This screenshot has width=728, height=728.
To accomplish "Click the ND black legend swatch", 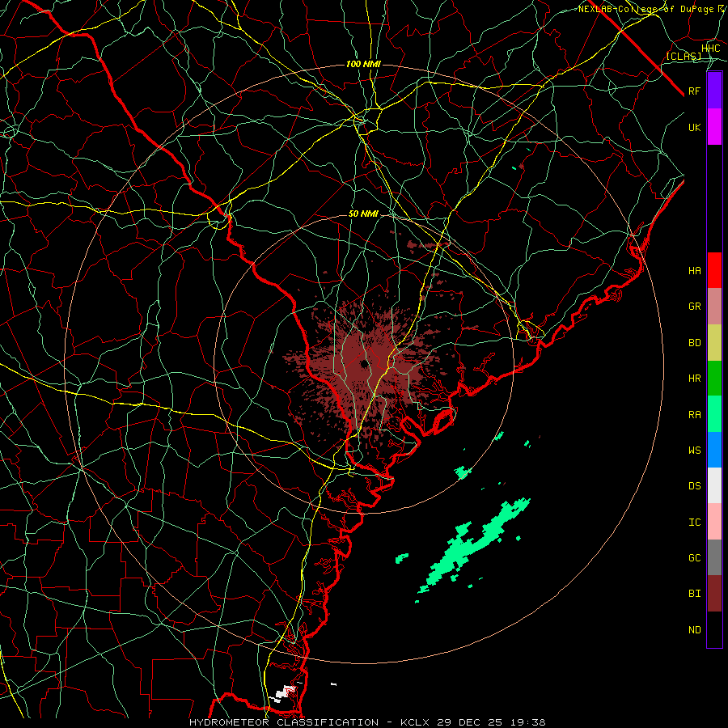I will (714, 629).
